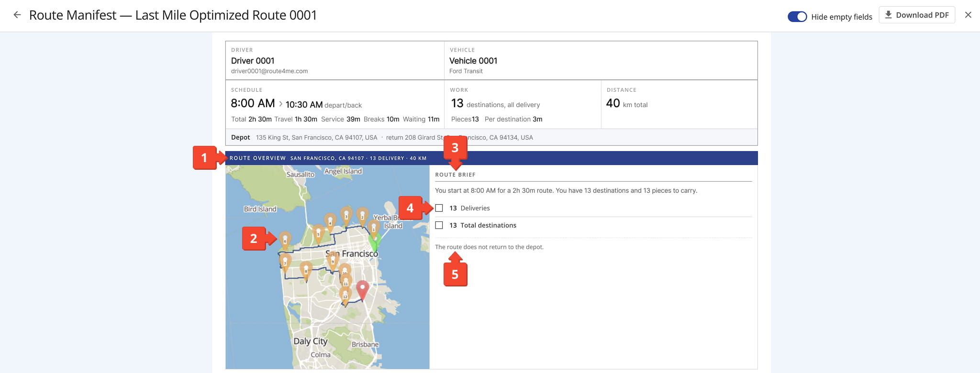Click the '13 destinations, all delivery' text

click(x=495, y=103)
